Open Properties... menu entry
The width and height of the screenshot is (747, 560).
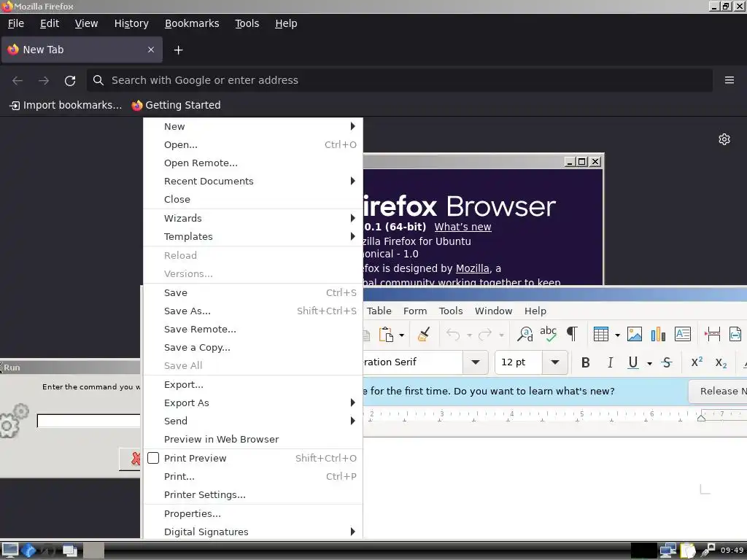coord(253,513)
